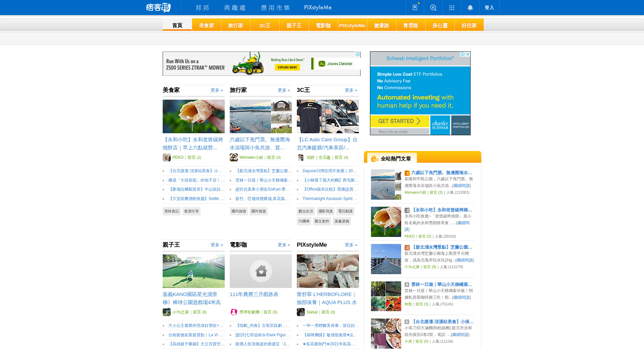Open the skincare products thumbnail in PIXstyleMe
644x349 pixels.
point(328,271)
